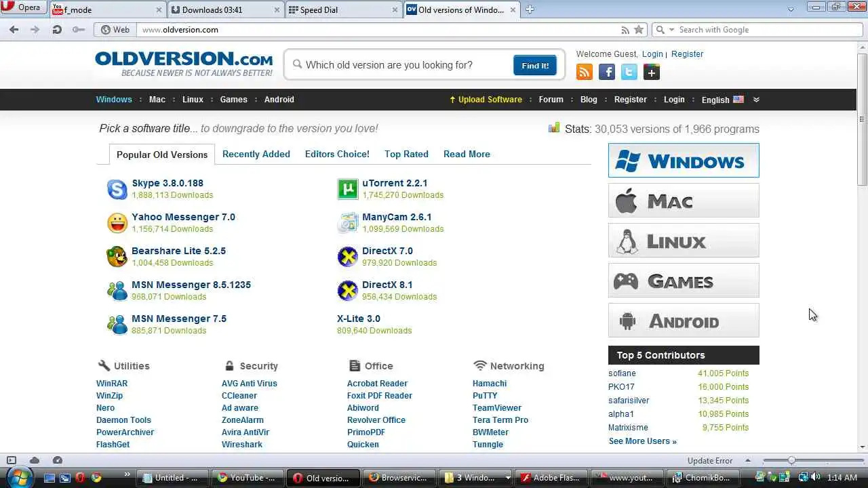This screenshot has width=868, height=488.
Task: Open the big Linux platform button
Action: tap(684, 241)
